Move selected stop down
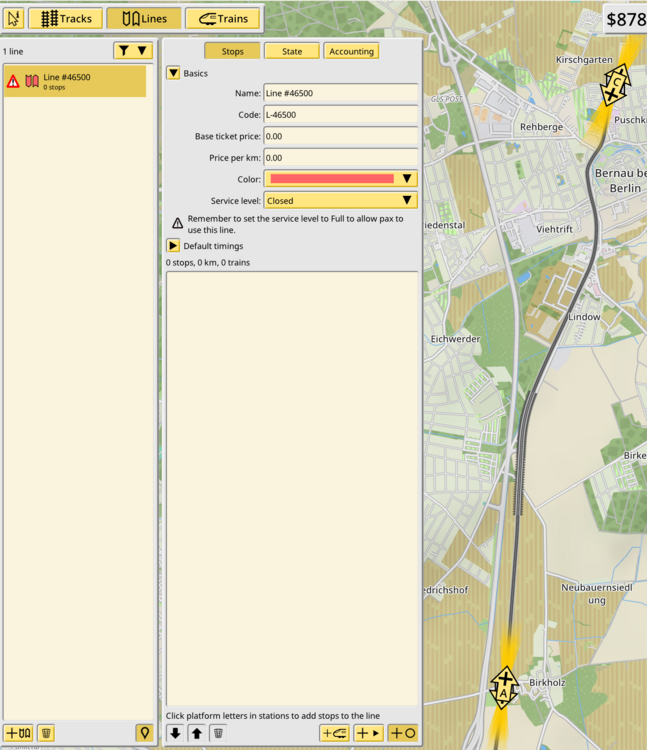 pyautogui.click(x=175, y=733)
